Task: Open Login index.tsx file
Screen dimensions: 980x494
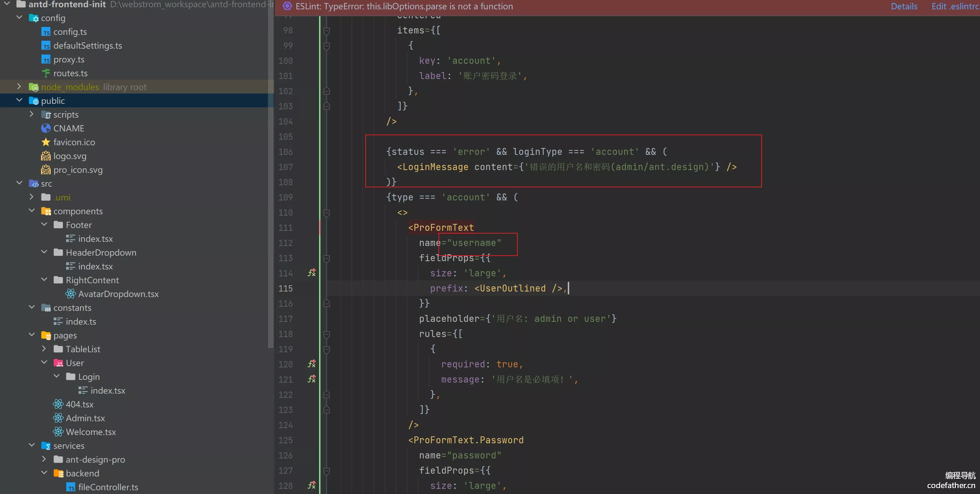Action: 108,391
